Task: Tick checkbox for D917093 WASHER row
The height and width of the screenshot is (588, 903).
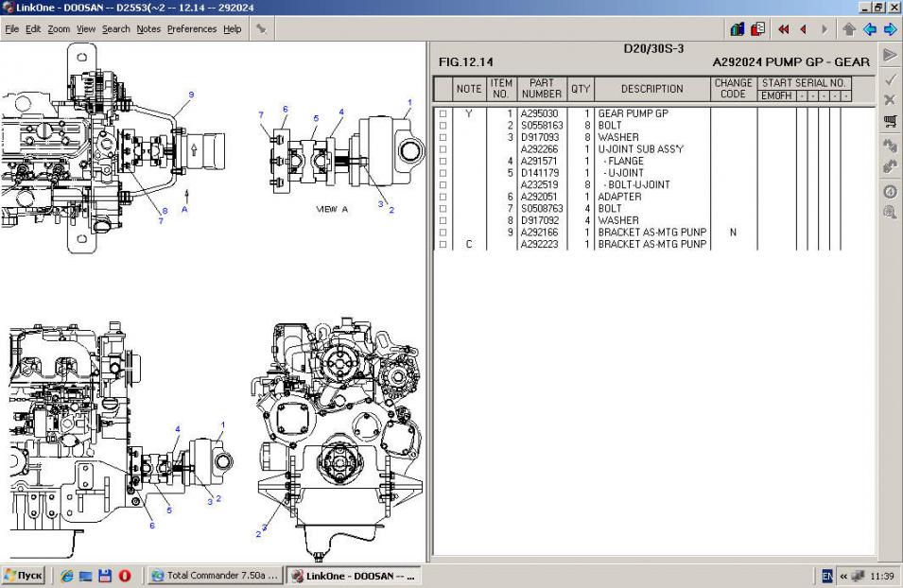Action: 443,137
